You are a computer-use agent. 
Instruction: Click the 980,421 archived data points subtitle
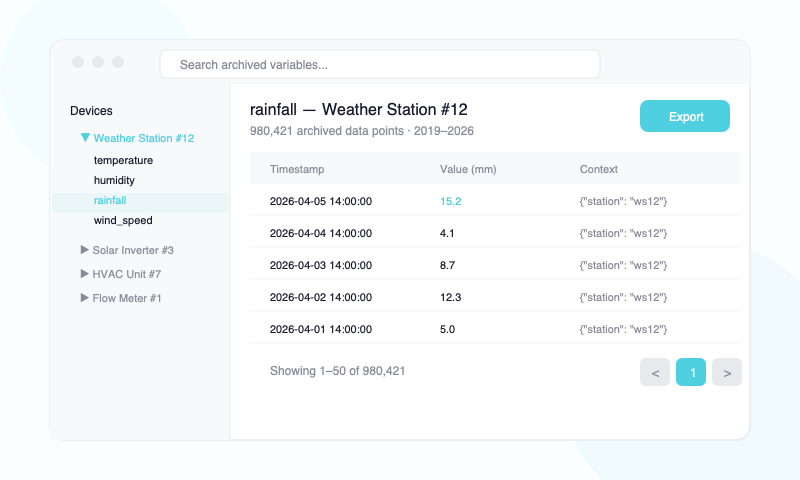(x=362, y=131)
